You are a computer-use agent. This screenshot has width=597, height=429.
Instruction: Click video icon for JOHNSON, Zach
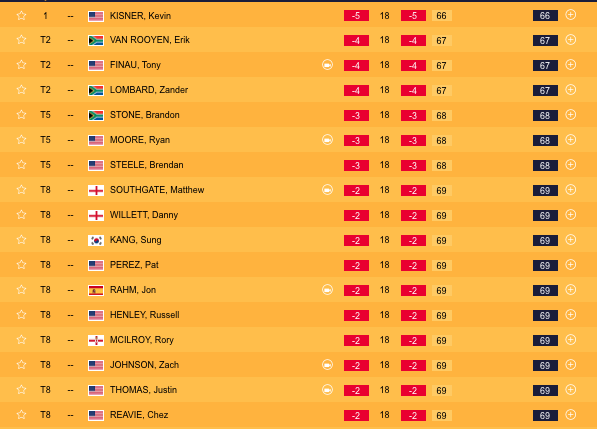pyautogui.click(x=327, y=365)
